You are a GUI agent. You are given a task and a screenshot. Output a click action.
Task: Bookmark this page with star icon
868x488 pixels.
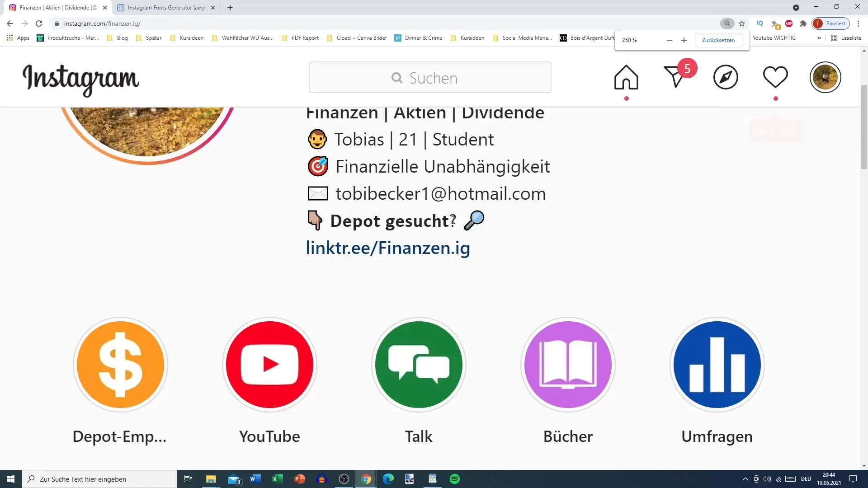[x=742, y=23]
